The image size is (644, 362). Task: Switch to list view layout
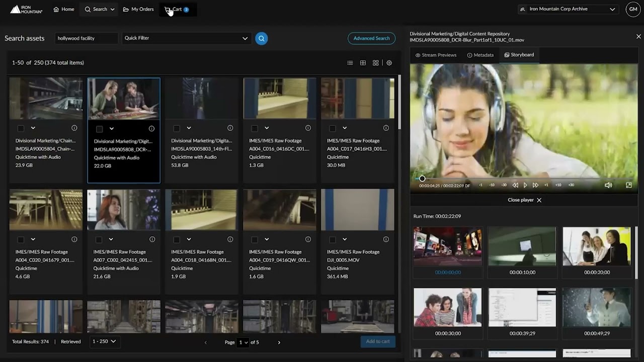point(350,63)
